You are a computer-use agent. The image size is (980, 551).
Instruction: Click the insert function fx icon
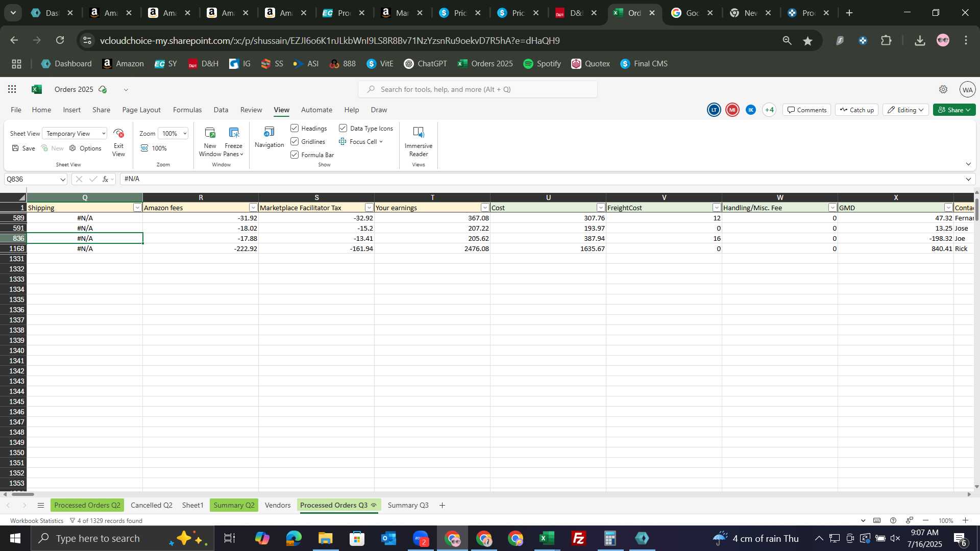click(x=105, y=179)
